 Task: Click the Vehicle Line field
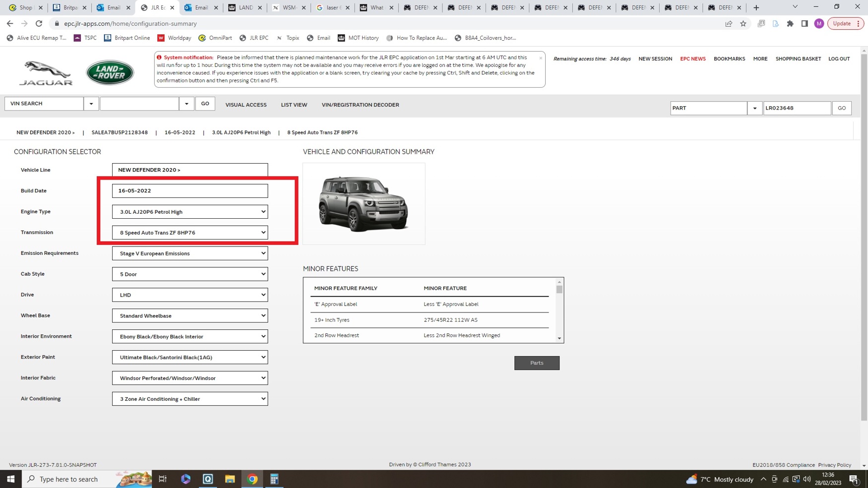tap(190, 170)
